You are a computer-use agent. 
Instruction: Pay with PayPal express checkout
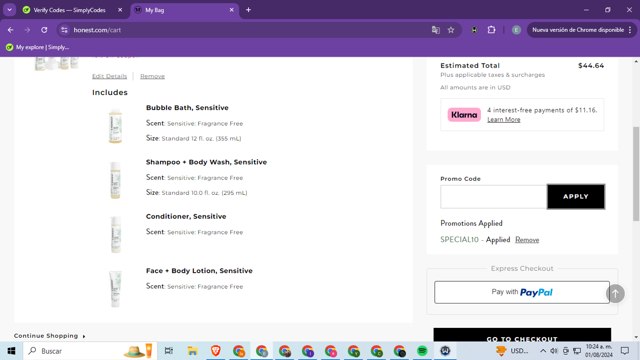(522, 292)
